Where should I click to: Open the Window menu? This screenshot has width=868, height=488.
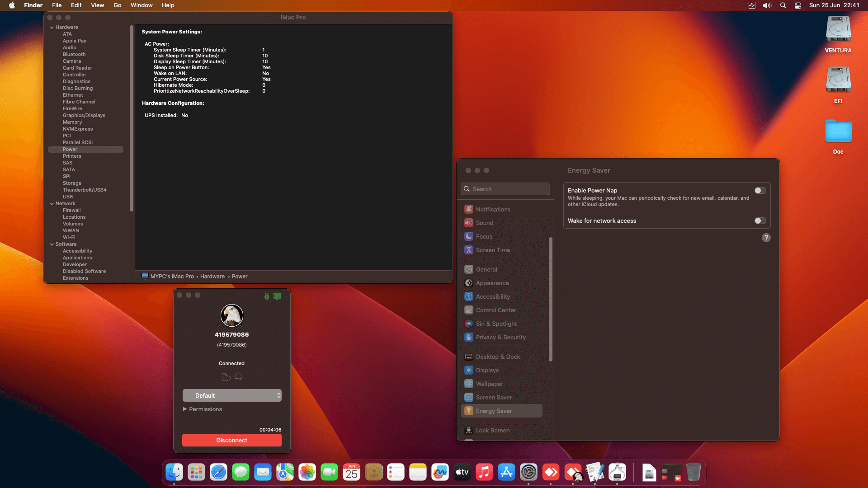tap(142, 5)
